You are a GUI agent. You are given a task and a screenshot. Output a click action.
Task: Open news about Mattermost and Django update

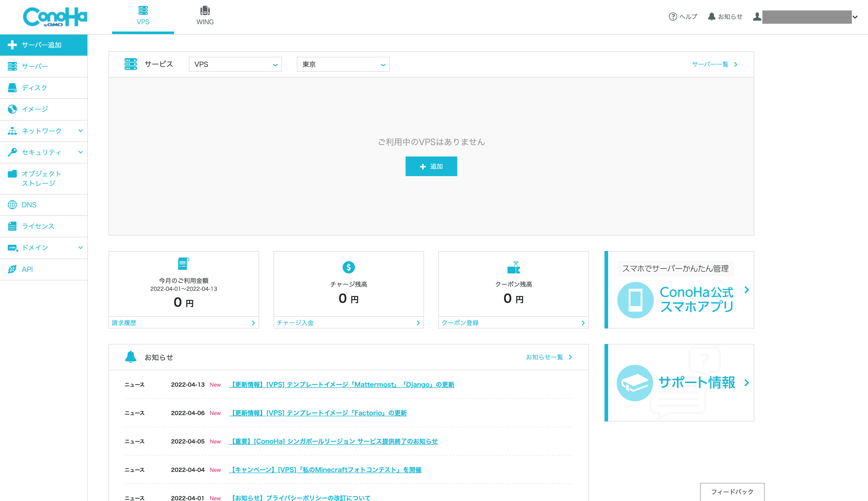[x=342, y=384]
